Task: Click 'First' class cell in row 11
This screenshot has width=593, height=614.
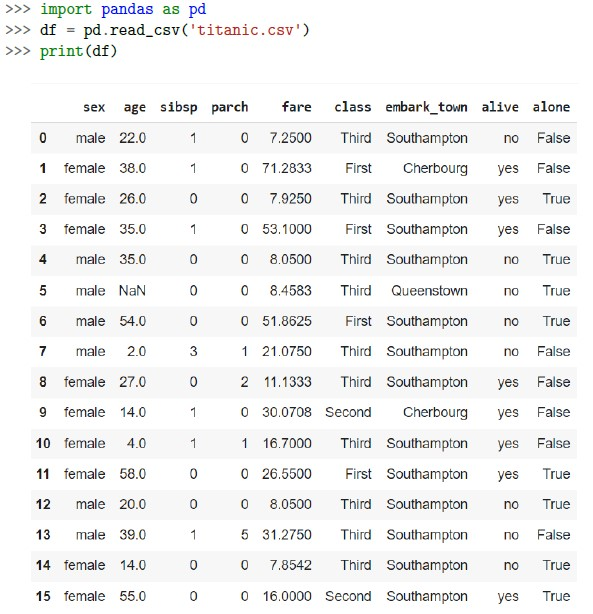Action: [x=358, y=474]
